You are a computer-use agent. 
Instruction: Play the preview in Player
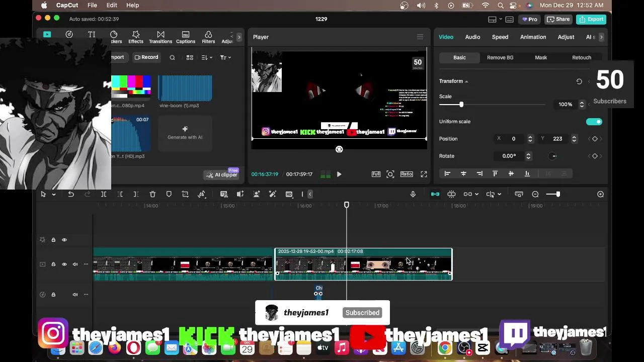pos(339,174)
